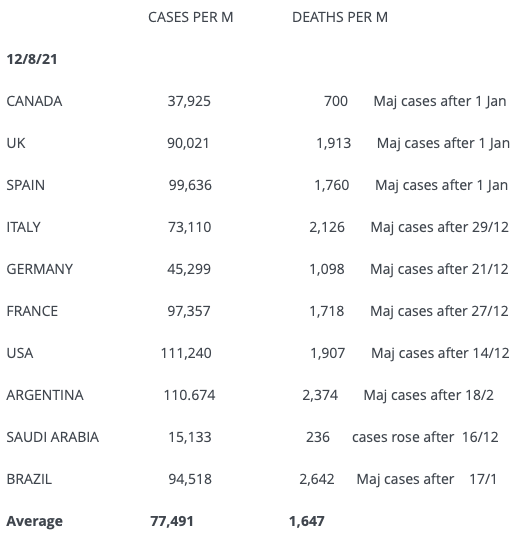This screenshot has height=547, width=532.
Task: Click BRAZIL deaths value 2,642
Action: (x=317, y=479)
